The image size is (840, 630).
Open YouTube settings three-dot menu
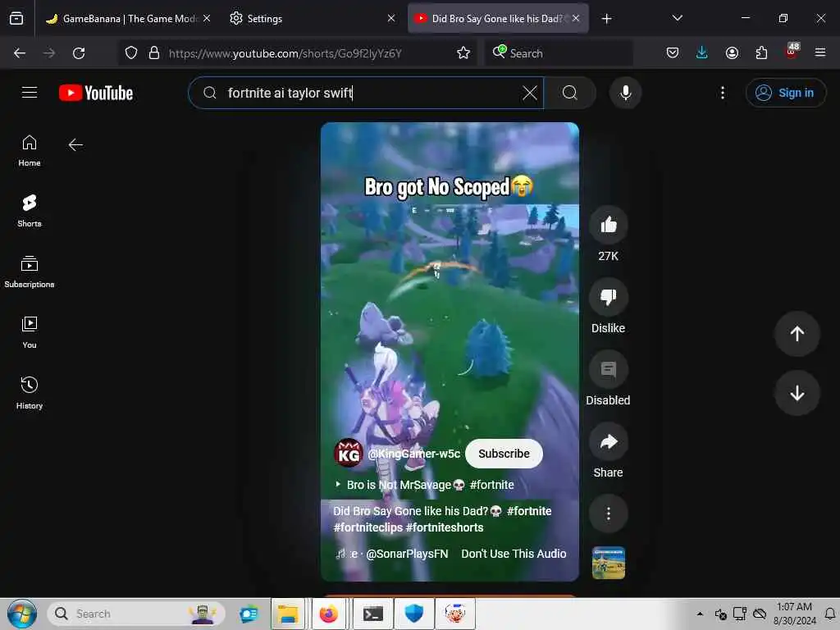click(722, 93)
